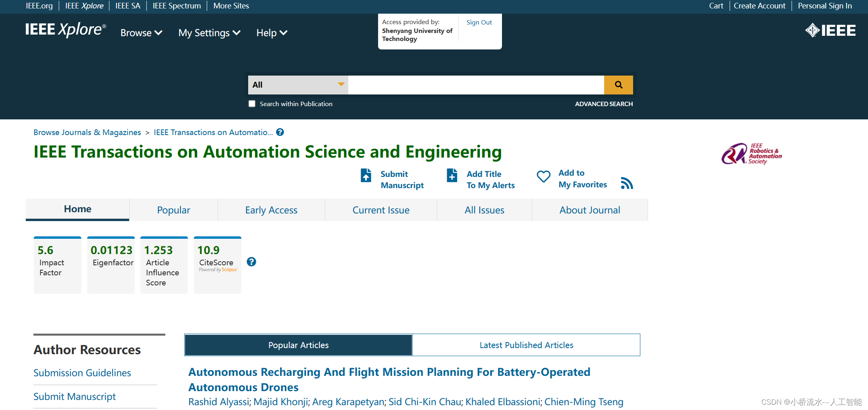Click the 10.9 CiteScore card
868x410 pixels.
point(218,265)
